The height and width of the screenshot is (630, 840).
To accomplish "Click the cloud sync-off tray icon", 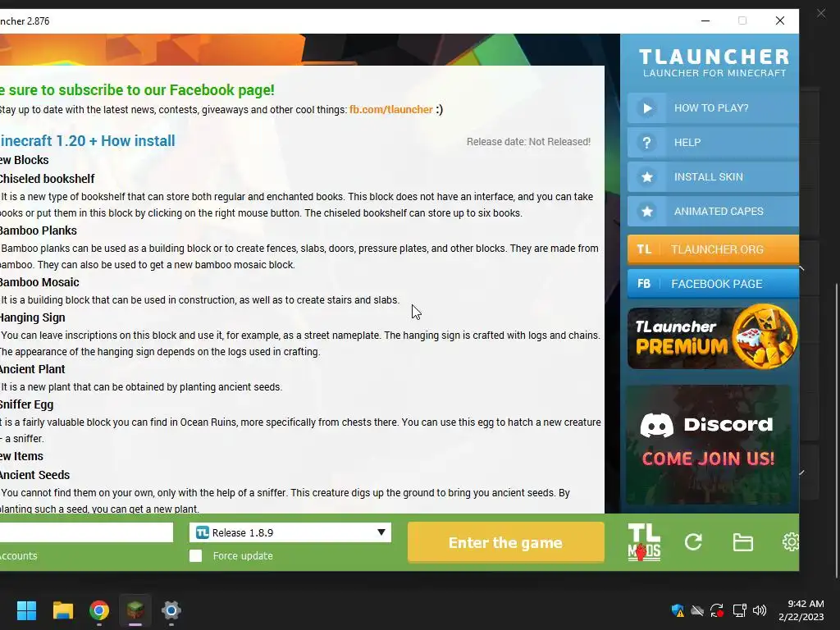I will click(x=697, y=610).
